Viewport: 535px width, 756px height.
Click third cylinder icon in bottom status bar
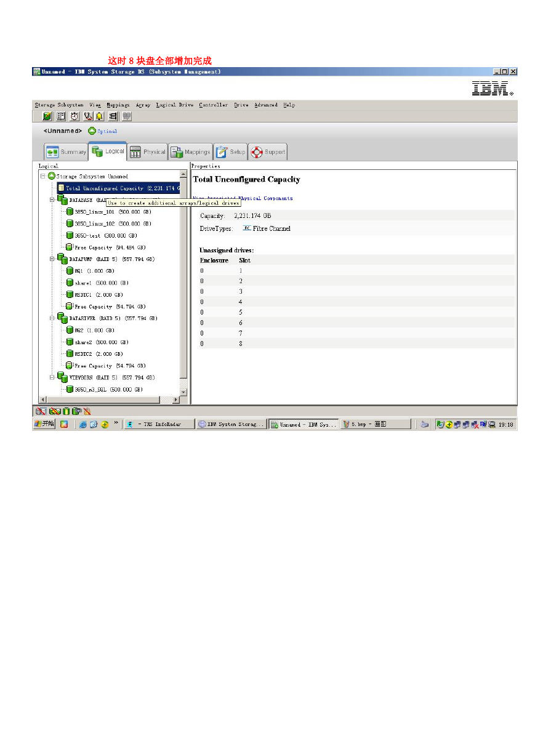[x=66, y=411]
